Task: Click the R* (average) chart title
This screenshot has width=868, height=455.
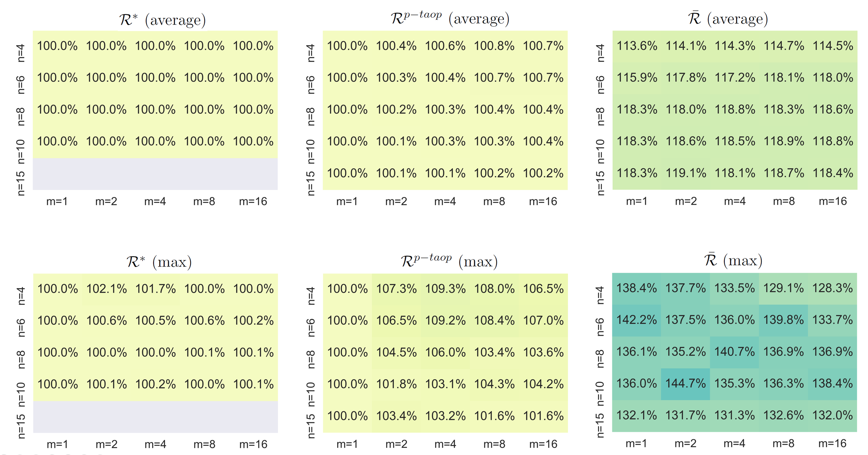Action: coord(162,20)
